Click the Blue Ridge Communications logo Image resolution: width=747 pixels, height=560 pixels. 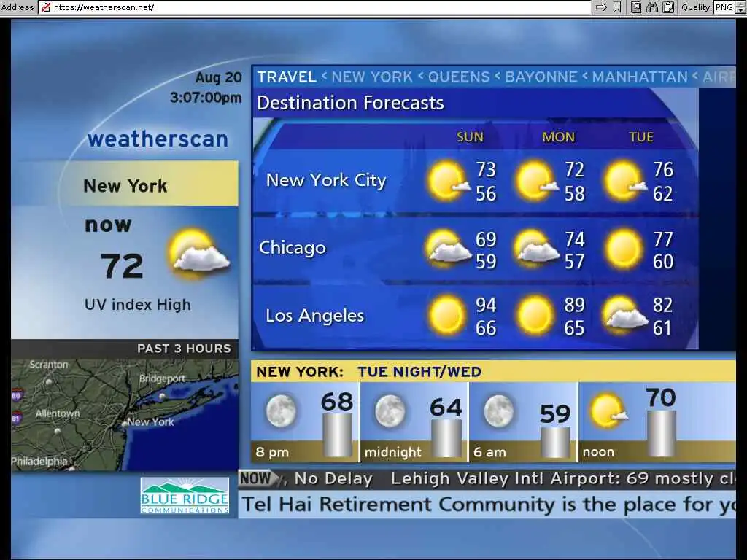[185, 496]
